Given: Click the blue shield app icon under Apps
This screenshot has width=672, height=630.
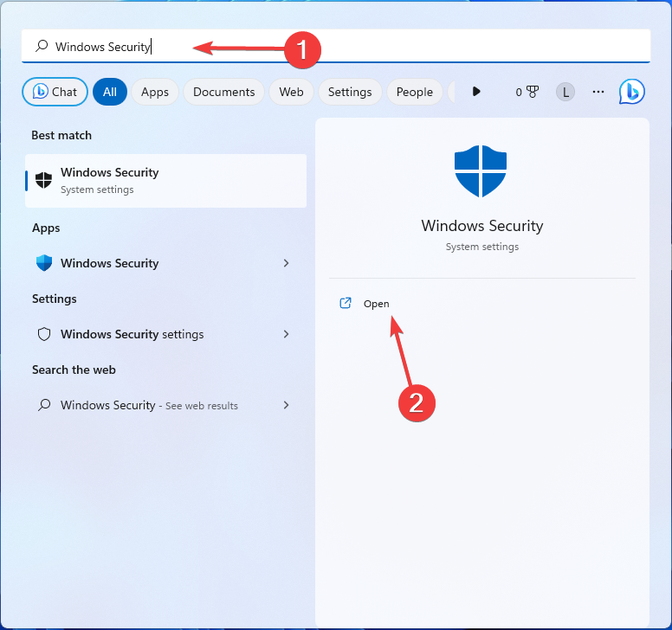Looking at the screenshot, I should [x=43, y=263].
